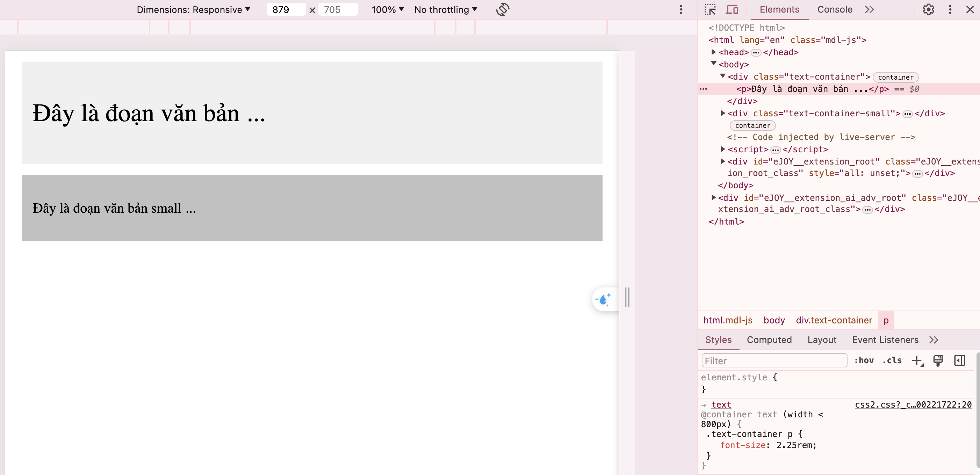Screen dimensions: 980x475
Task: Open the 100% zoom dropdown
Action: coord(387,9)
